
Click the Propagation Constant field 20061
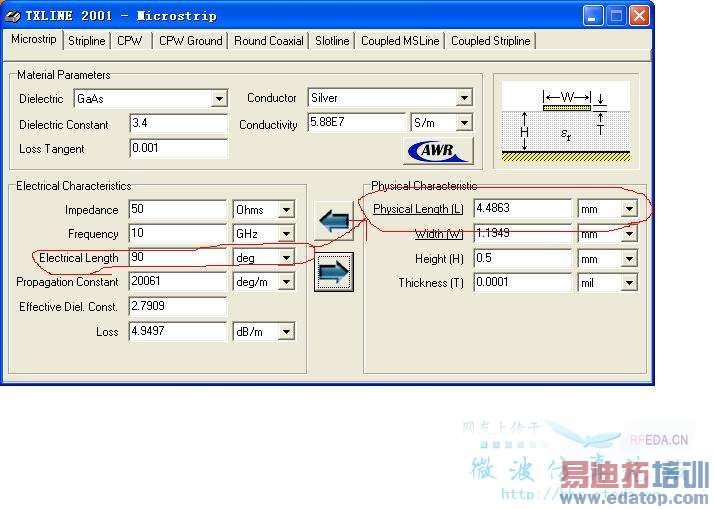178,281
